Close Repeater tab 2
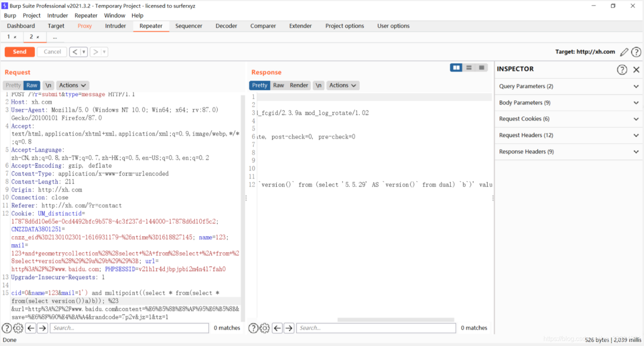 [x=38, y=37]
